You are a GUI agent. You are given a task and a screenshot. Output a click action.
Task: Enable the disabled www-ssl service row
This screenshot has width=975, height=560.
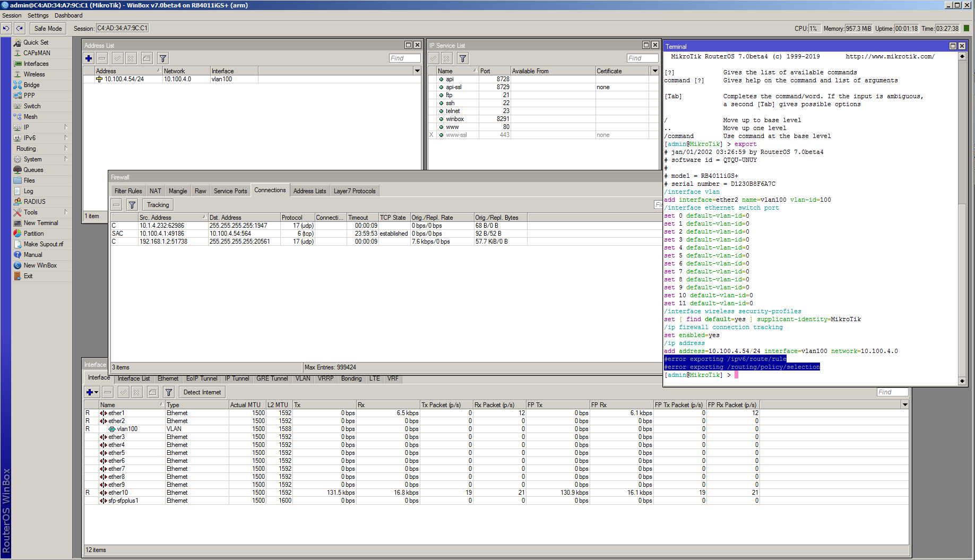point(456,135)
